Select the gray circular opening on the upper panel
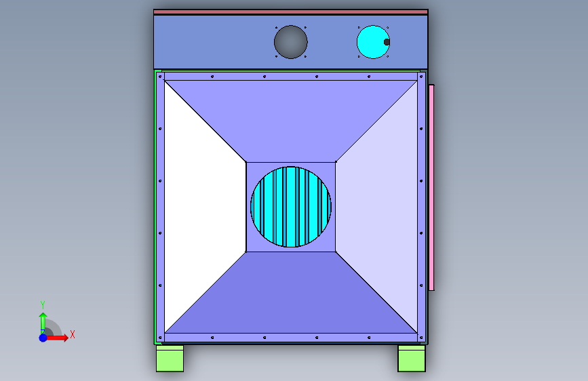This screenshot has height=381, width=588. point(291,42)
